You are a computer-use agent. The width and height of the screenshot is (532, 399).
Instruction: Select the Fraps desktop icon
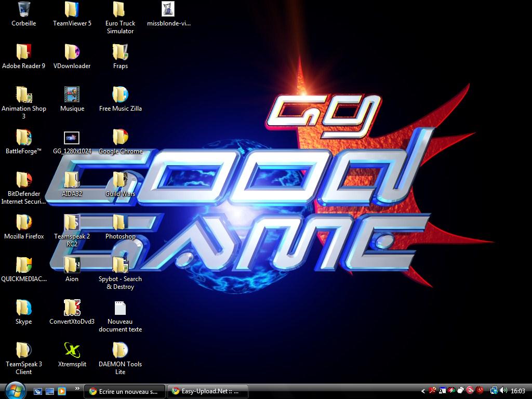click(120, 52)
